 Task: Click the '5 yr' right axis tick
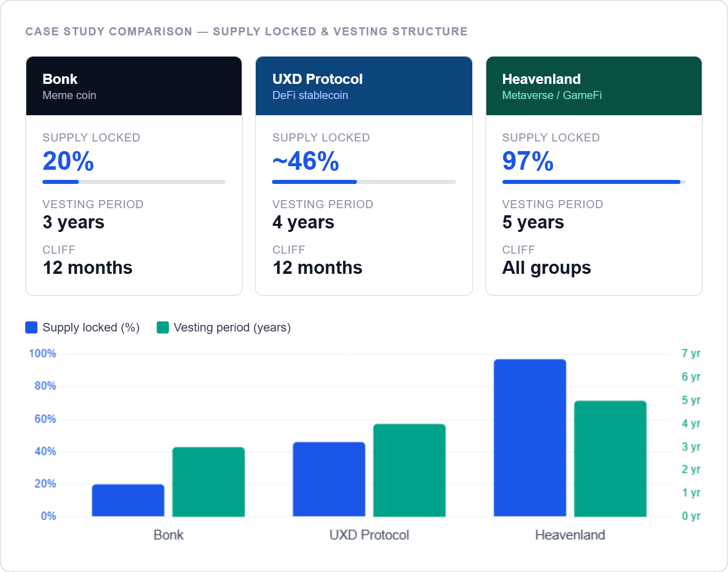click(x=691, y=400)
